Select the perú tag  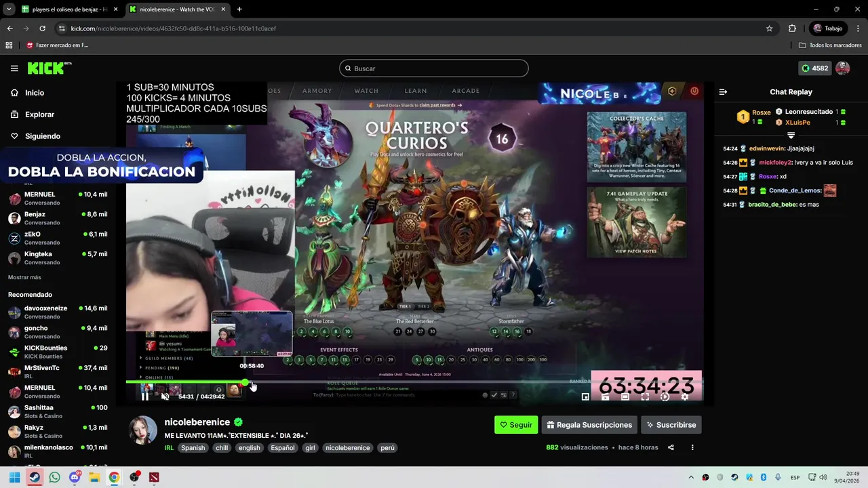(387, 448)
